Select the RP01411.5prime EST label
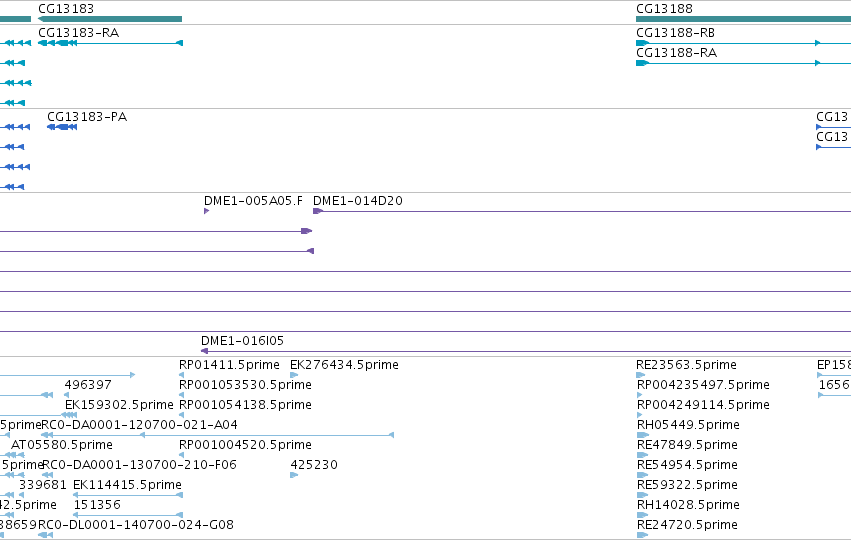The image size is (851, 540). [229, 365]
